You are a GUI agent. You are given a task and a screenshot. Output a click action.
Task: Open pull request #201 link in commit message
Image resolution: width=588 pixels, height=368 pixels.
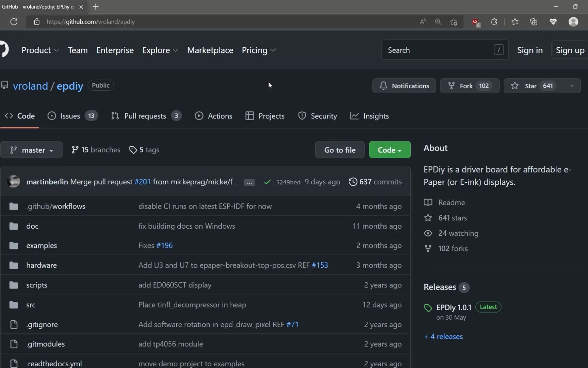coord(143,182)
